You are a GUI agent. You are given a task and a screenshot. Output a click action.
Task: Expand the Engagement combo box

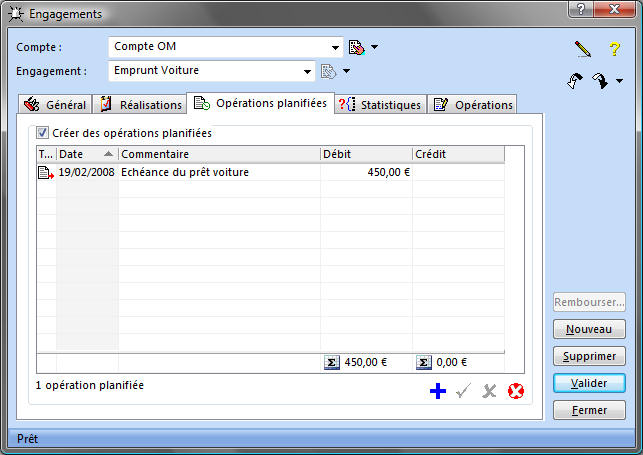[x=308, y=71]
